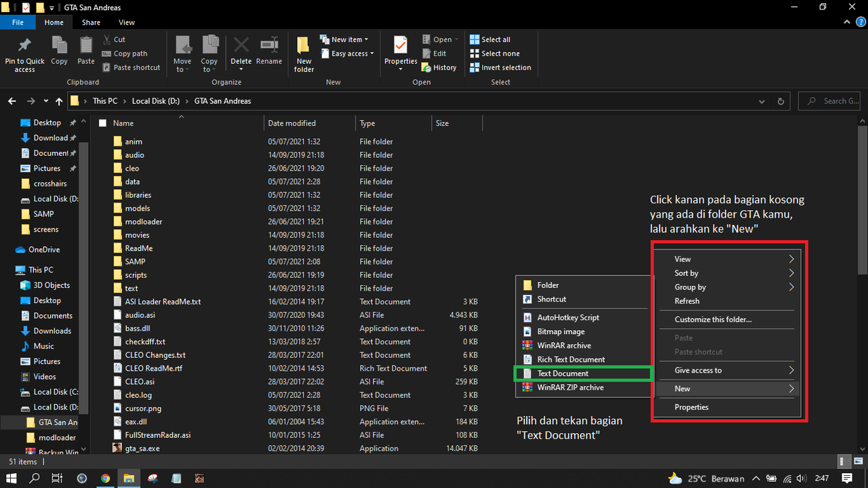The width and height of the screenshot is (868, 488).
Task: Choose Folder in New submenu
Action: click(584, 285)
